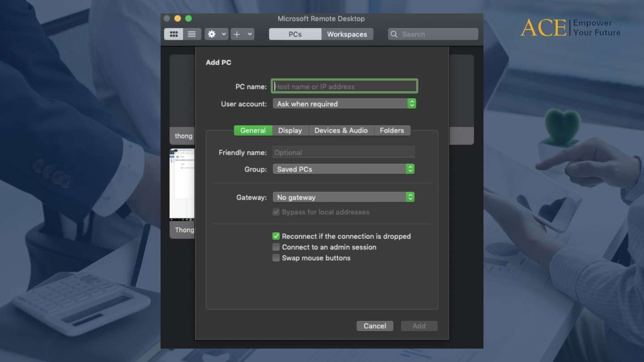The width and height of the screenshot is (644, 362).
Task: Click the green zoom window button
Action: 188,18
